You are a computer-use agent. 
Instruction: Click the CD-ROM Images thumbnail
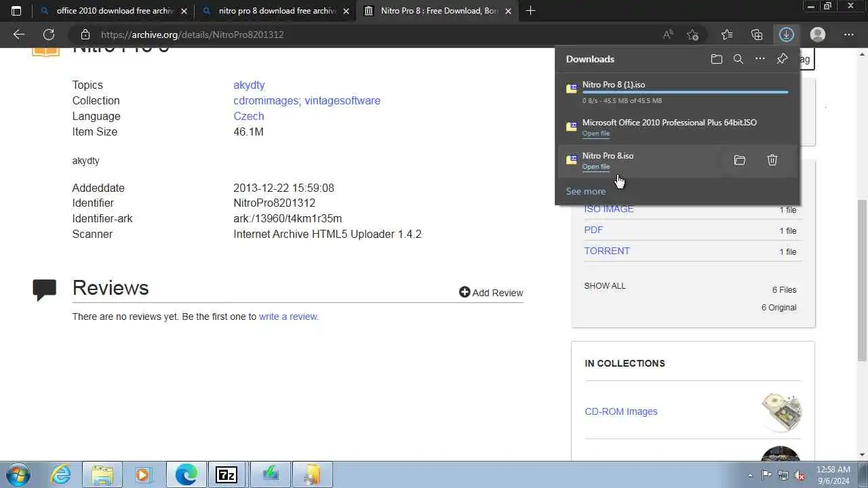point(781,412)
